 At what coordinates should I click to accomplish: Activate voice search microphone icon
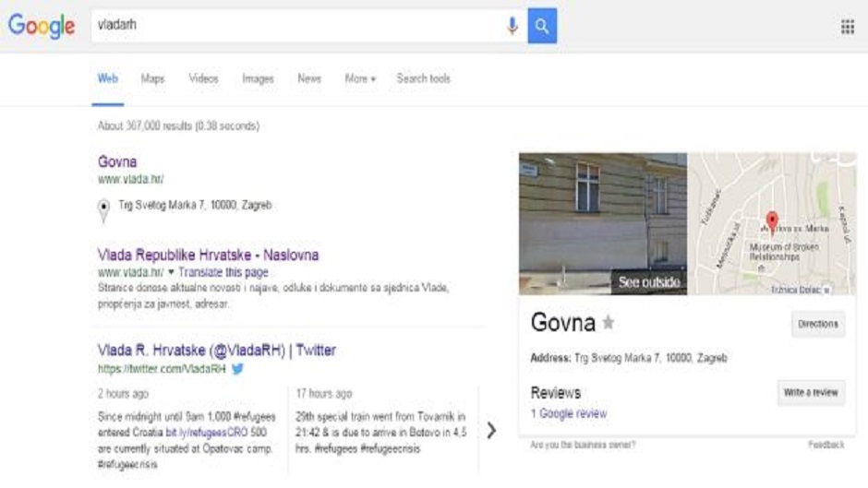[x=512, y=26]
